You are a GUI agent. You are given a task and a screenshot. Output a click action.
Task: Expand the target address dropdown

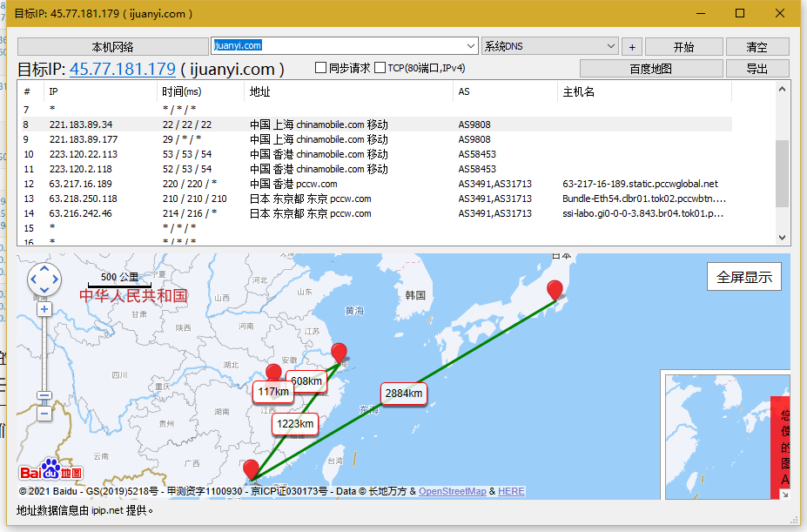coord(472,46)
